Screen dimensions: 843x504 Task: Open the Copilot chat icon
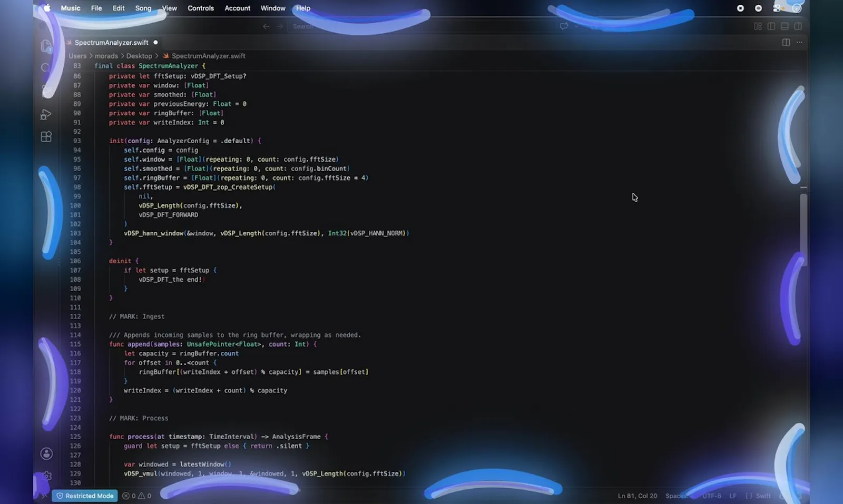[x=564, y=26]
